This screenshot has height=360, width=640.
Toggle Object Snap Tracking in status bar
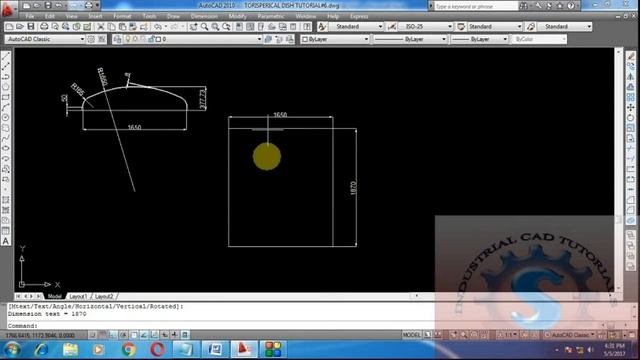coord(144,335)
